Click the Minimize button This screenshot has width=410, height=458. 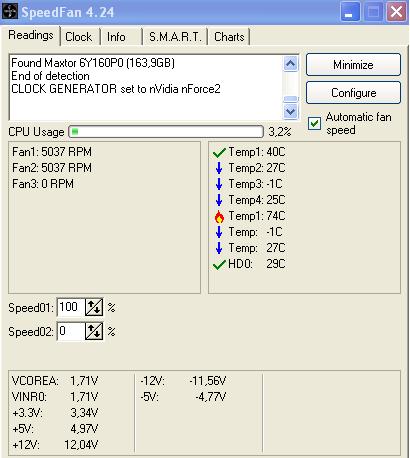[353, 65]
